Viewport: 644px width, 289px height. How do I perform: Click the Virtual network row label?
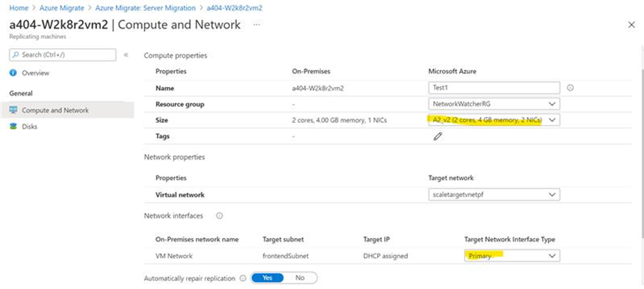tap(180, 195)
